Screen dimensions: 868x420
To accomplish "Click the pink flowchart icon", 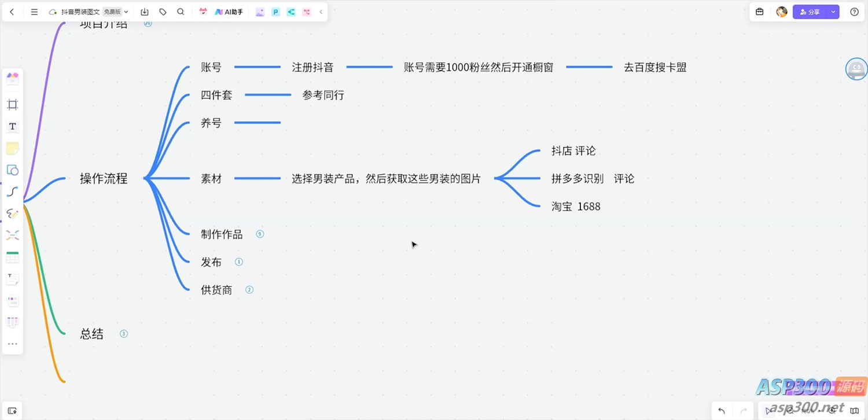I will 307,12.
